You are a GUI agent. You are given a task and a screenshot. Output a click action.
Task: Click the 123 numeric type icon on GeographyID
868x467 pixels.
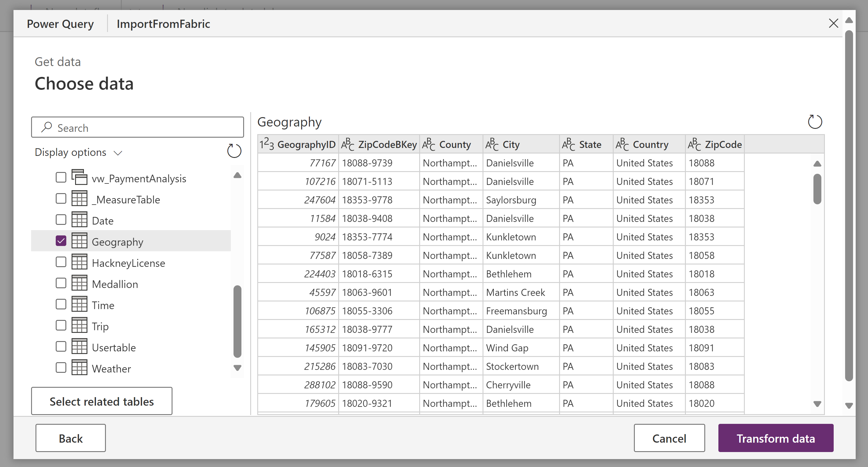click(x=267, y=144)
